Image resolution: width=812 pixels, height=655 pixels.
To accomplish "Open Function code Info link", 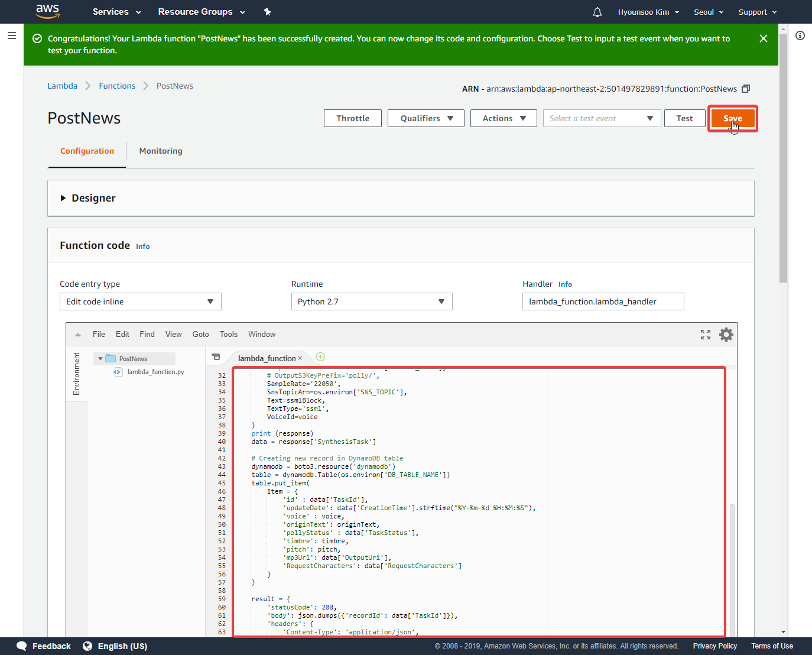I will [143, 247].
